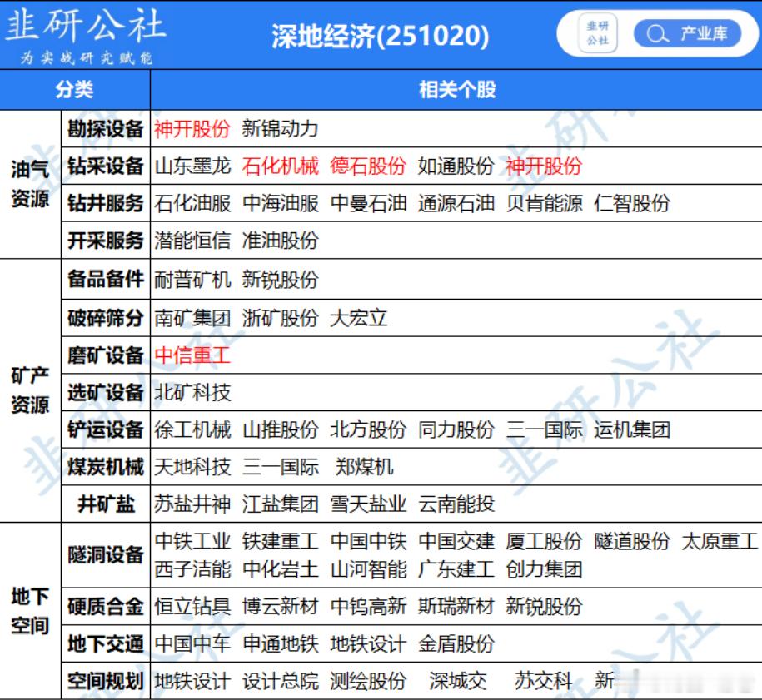762x700 pixels.
Task: Click stock 石化油服
Action: click(x=192, y=204)
